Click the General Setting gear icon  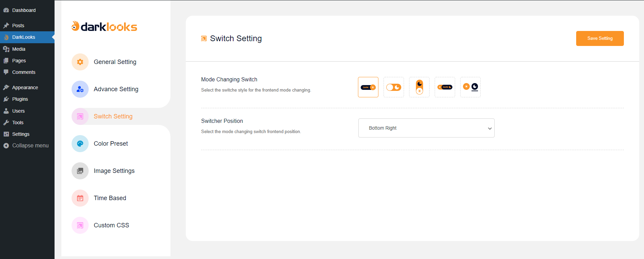tap(80, 62)
